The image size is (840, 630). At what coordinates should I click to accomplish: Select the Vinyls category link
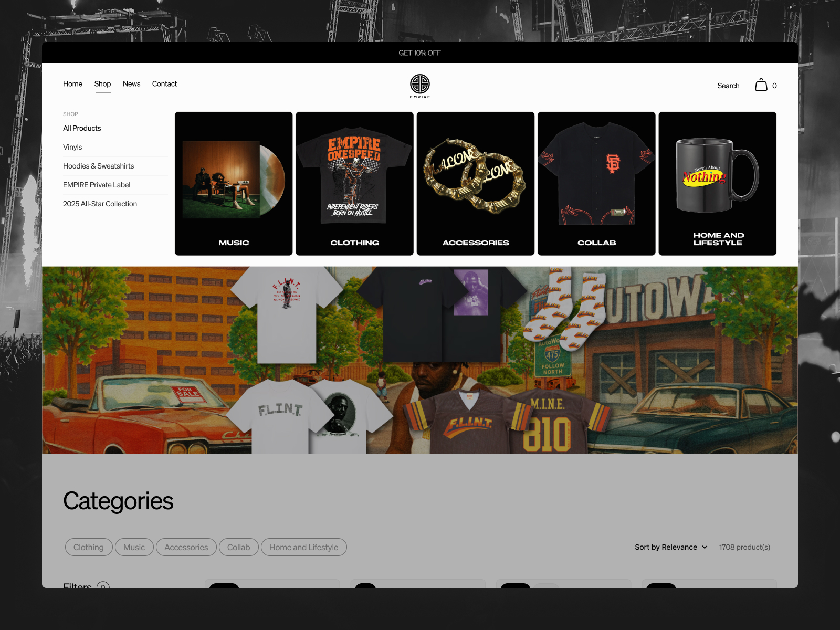pos(72,147)
